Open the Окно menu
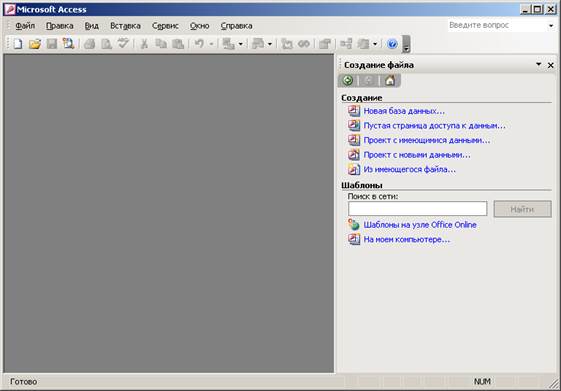The width and height of the screenshot is (561, 391). [x=200, y=26]
